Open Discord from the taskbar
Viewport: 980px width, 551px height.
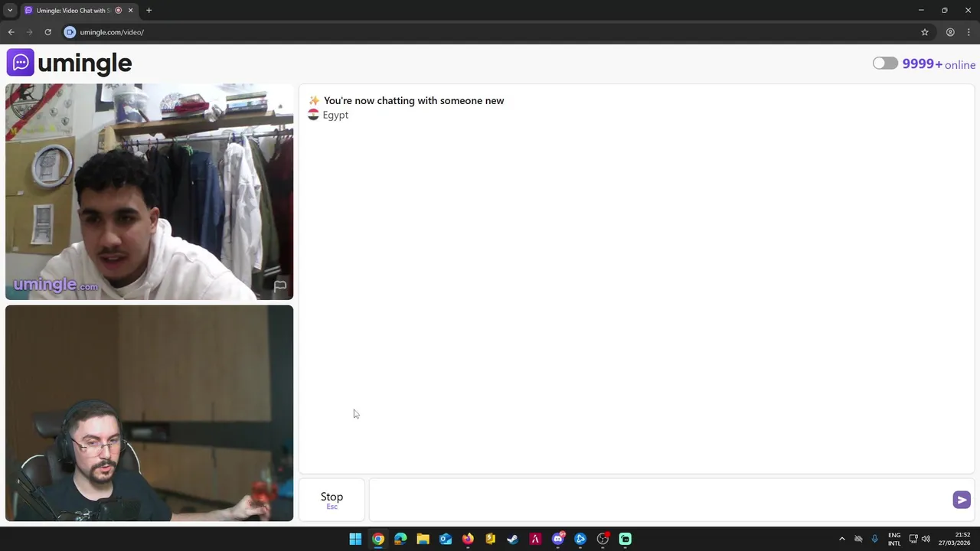coord(558,539)
